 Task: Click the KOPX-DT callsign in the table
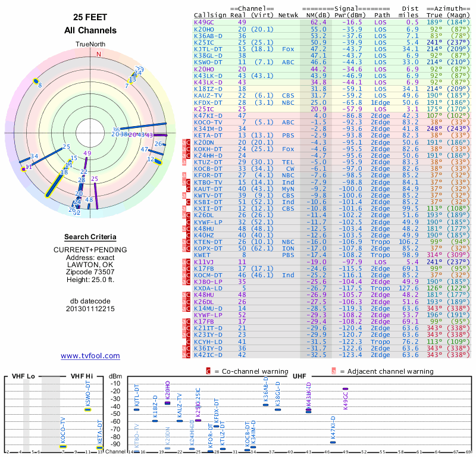[x=208, y=249]
